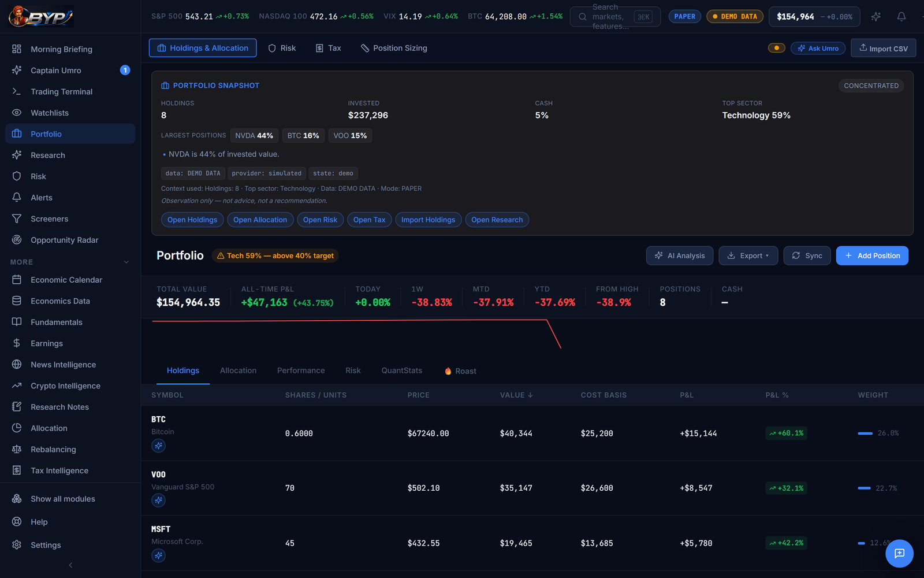Click Open Research pill
This screenshot has height=578, width=924.
pos(497,220)
